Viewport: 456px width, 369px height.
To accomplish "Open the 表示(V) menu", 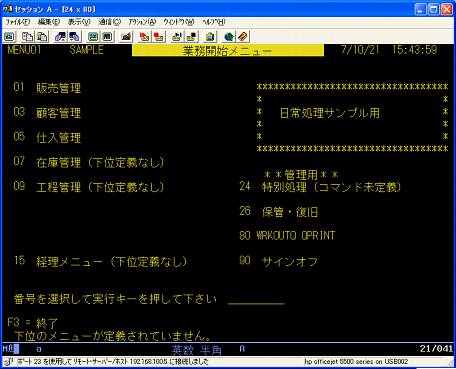I will [79, 22].
